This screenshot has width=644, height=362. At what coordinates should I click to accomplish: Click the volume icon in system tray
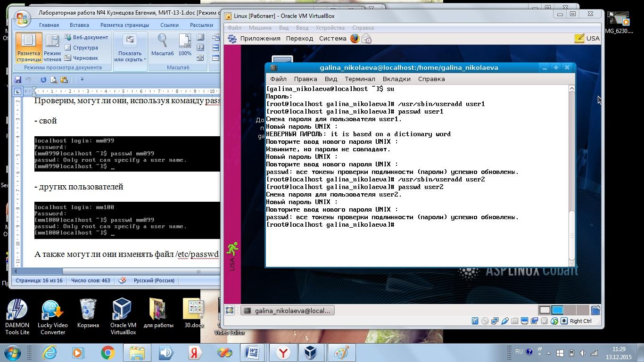tap(583, 353)
